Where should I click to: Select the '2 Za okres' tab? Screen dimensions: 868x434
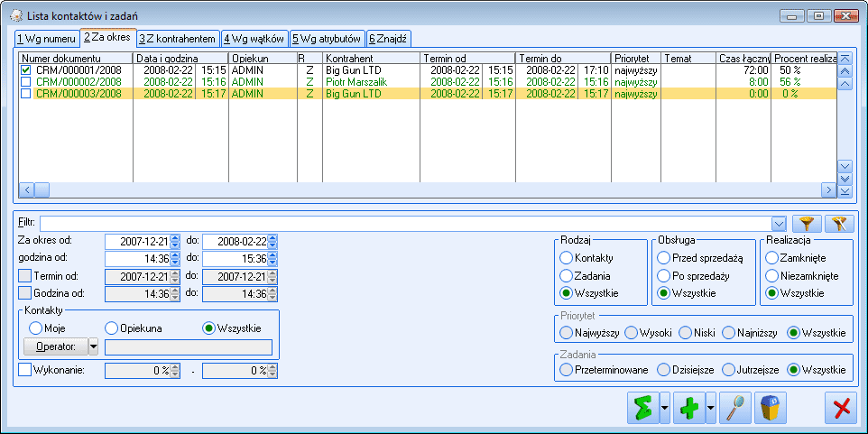click(107, 38)
